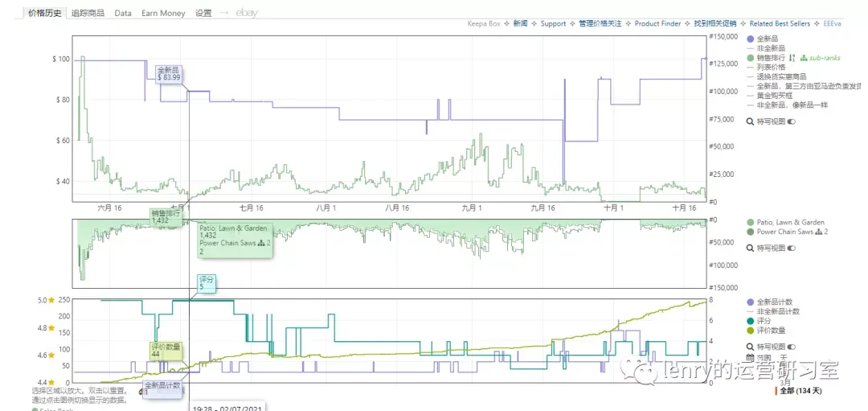868x411 pixels.
Task: Switch to the Data tab
Action: pyautogui.click(x=123, y=14)
